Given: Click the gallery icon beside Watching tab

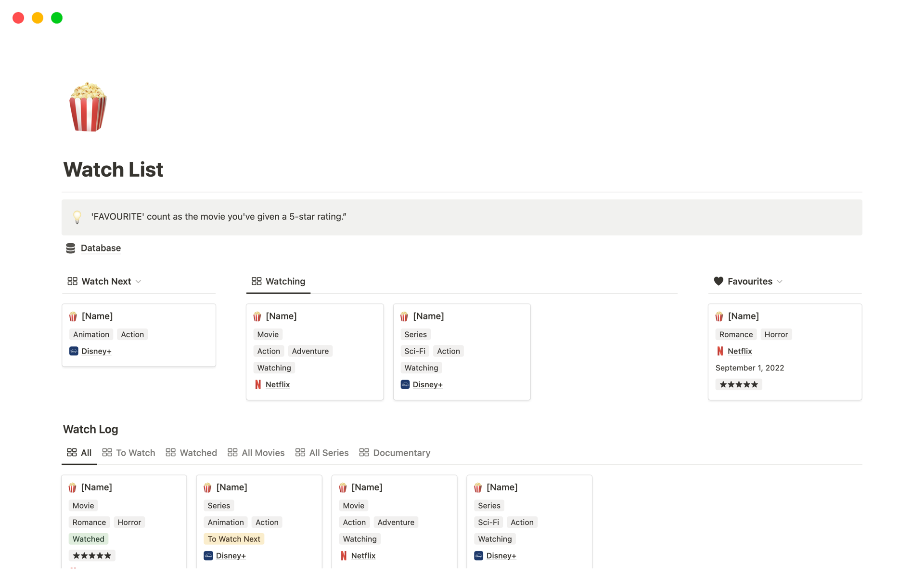Looking at the screenshot, I should click(257, 281).
